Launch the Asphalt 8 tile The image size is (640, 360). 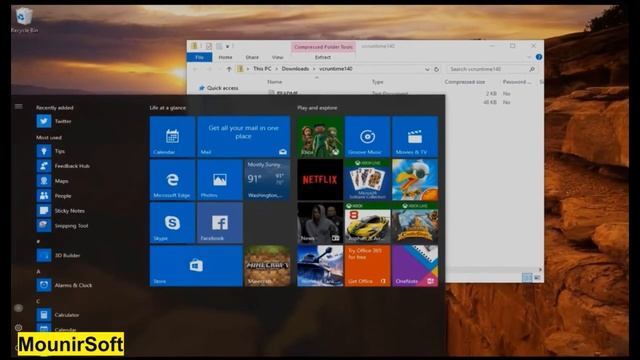point(367,223)
